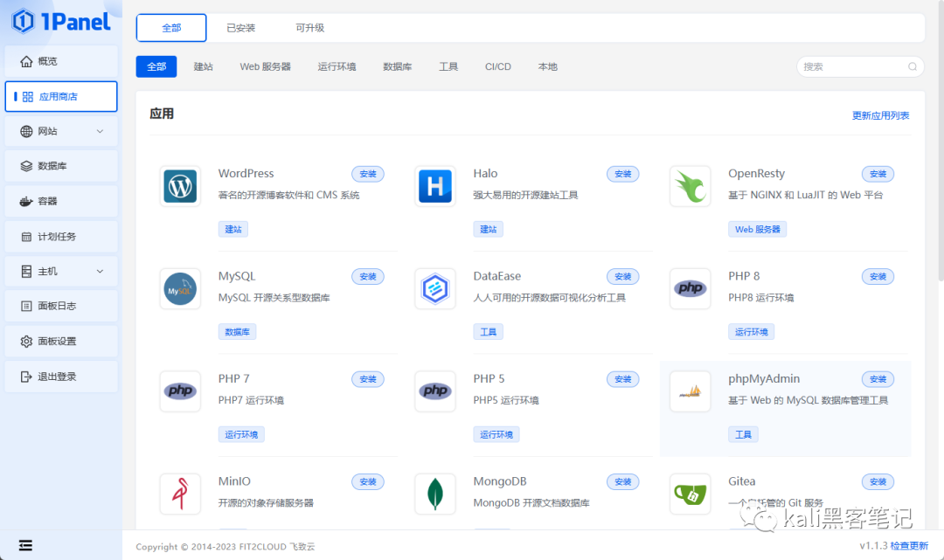Click the 工具 tag under phpMyAdmin
Screen dimensions: 944x560
[743, 434]
